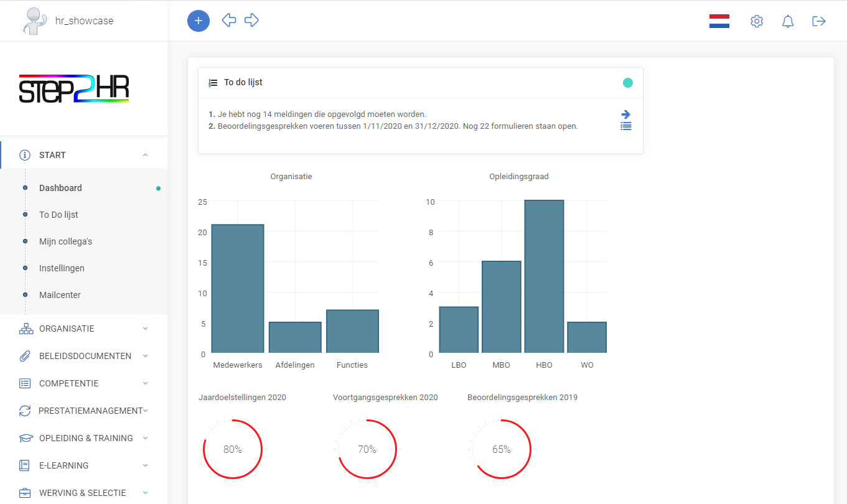847x504 pixels.
Task: Click the Step2HR logo
Action: (x=74, y=88)
